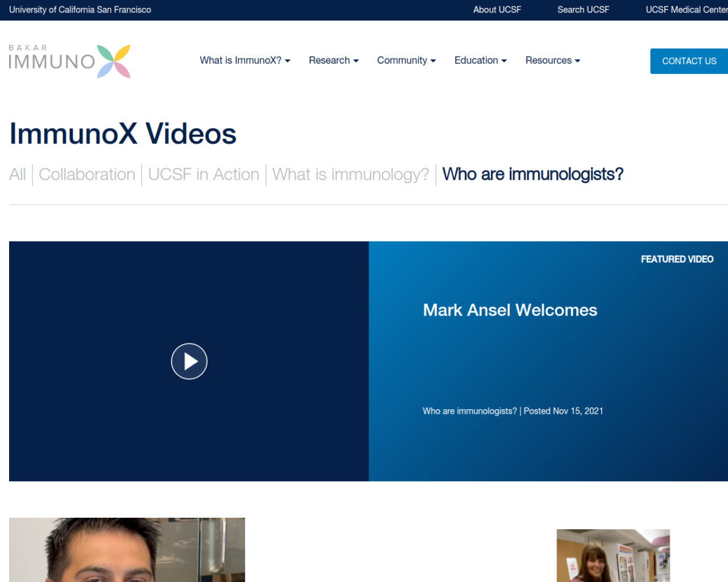
Task: Expand the Community dropdown
Action: 407,60
